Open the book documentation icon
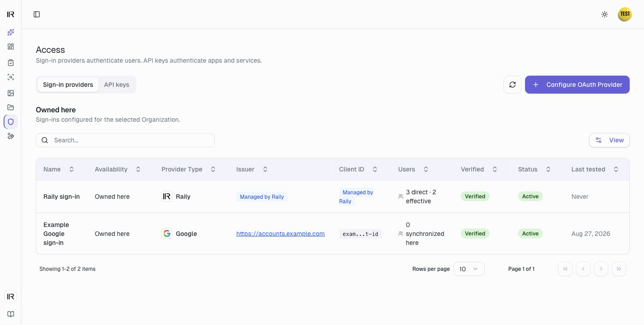The image size is (644, 325). pos(11,314)
